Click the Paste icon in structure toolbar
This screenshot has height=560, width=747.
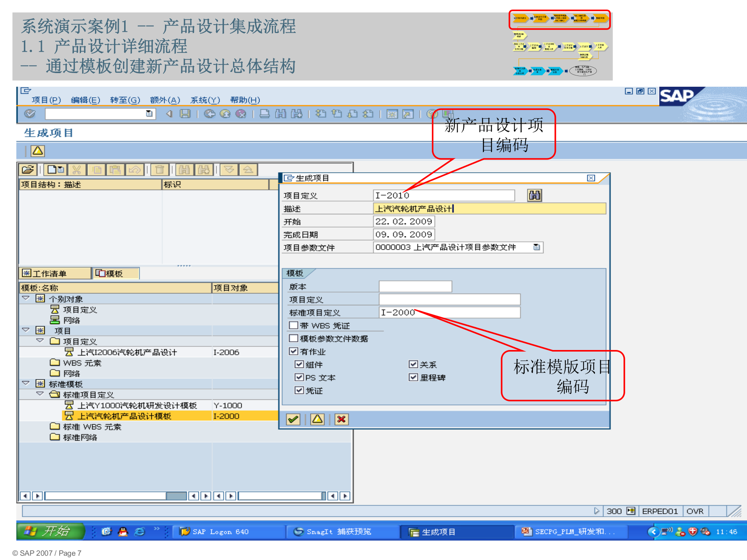pyautogui.click(x=115, y=169)
